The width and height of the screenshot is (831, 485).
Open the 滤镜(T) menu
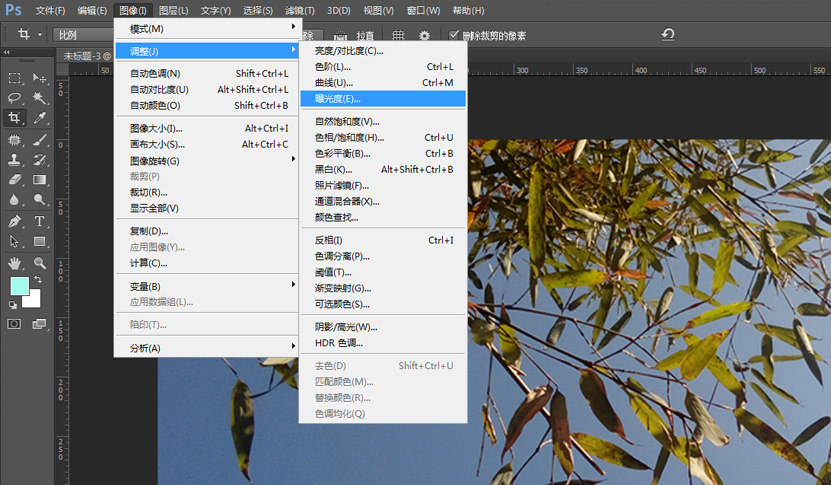tap(300, 10)
